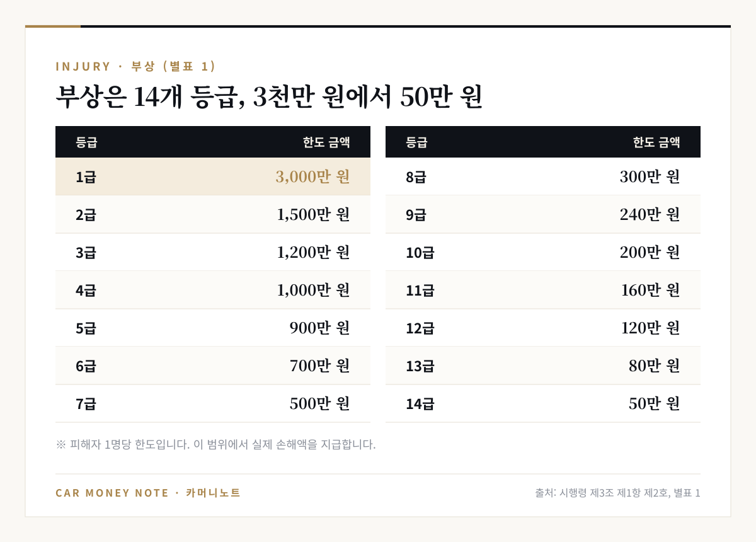This screenshot has height=542, width=756.
Task: Select the 1,200만 원 amount
Action: click(x=313, y=252)
